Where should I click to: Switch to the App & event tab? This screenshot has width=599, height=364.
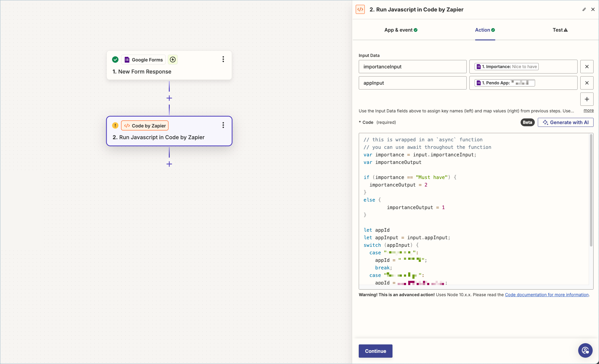click(x=401, y=30)
